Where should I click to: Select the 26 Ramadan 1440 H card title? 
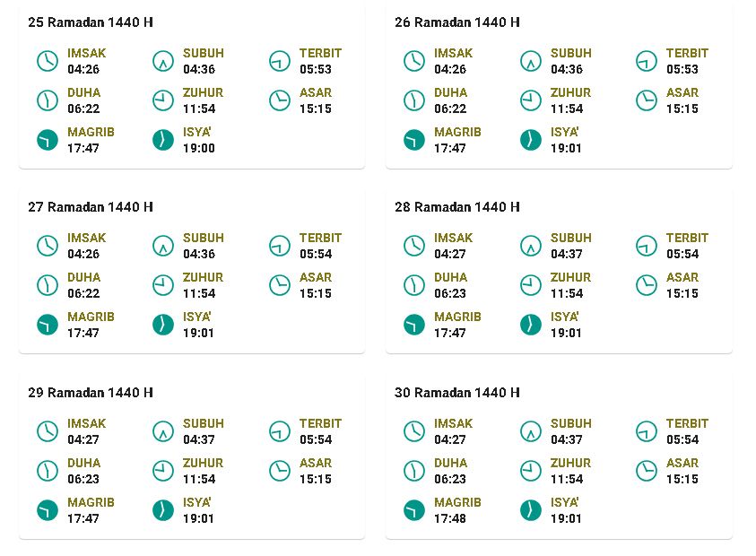[x=457, y=22]
